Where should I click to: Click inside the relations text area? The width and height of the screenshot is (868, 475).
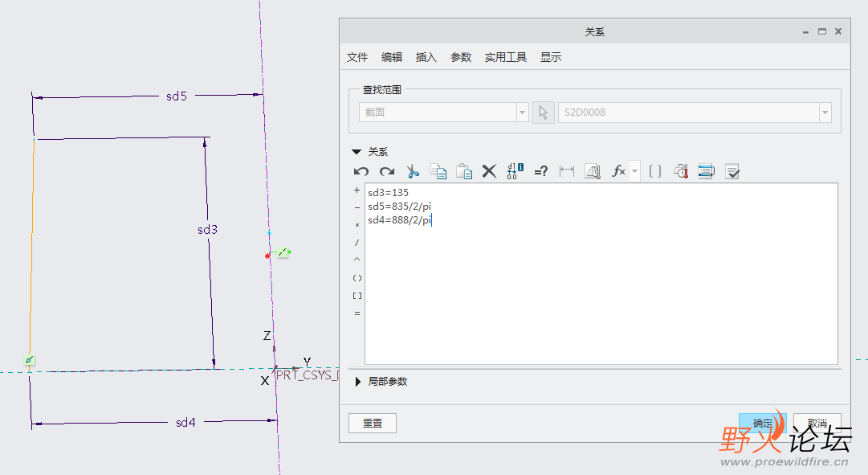click(x=601, y=274)
